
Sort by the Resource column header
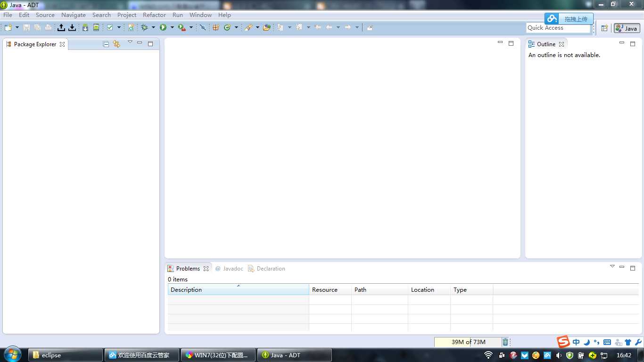point(330,289)
